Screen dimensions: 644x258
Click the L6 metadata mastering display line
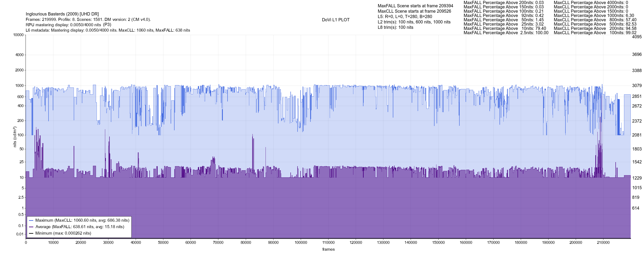(108, 30)
